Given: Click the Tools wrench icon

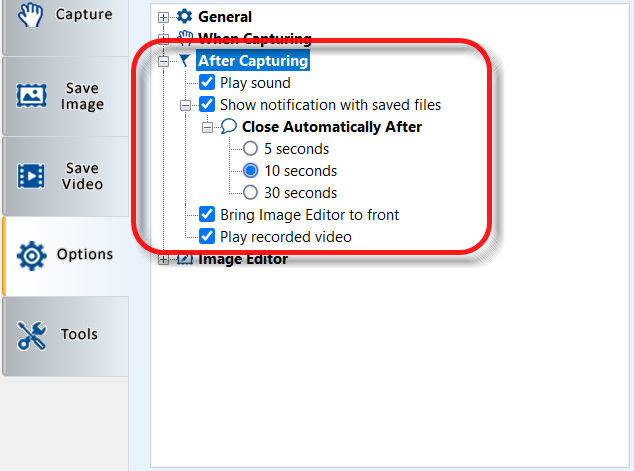Looking at the screenshot, I should pos(33,336).
